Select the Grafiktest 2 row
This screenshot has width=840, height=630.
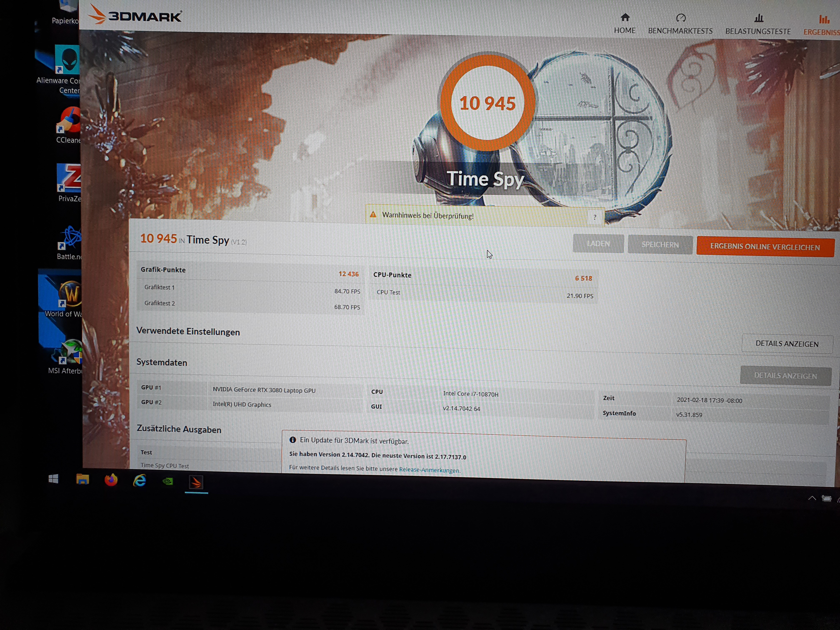[251, 305]
